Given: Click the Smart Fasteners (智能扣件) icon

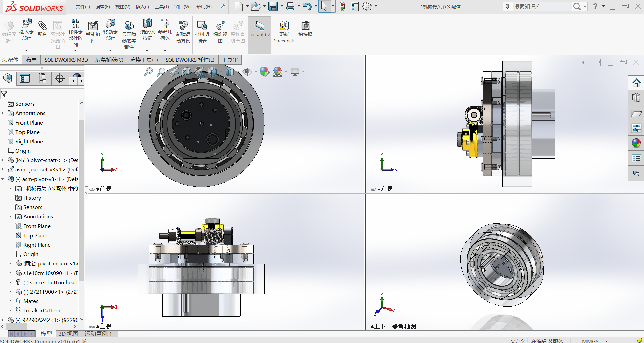Looking at the screenshot, I should point(93,26).
